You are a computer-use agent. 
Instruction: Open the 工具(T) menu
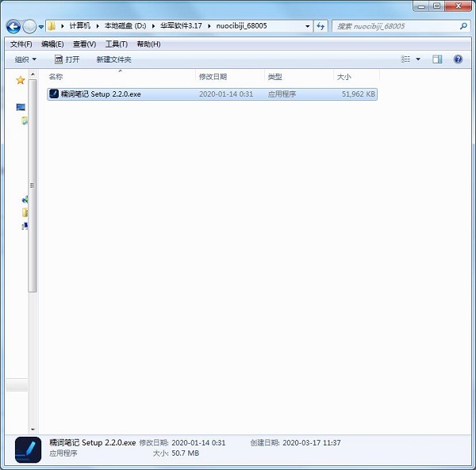116,44
